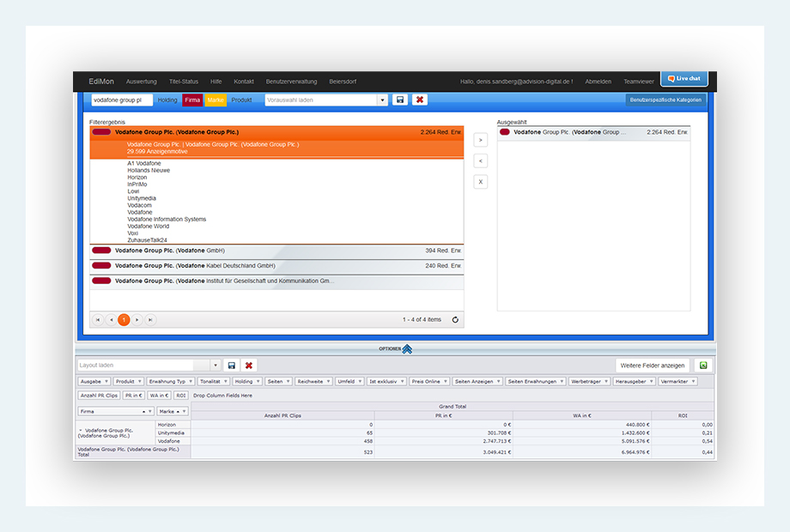Select the Vodafone Group Plc. (Vodafone GmbH) result row
The width and height of the screenshot is (790, 532).
coord(276,251)
